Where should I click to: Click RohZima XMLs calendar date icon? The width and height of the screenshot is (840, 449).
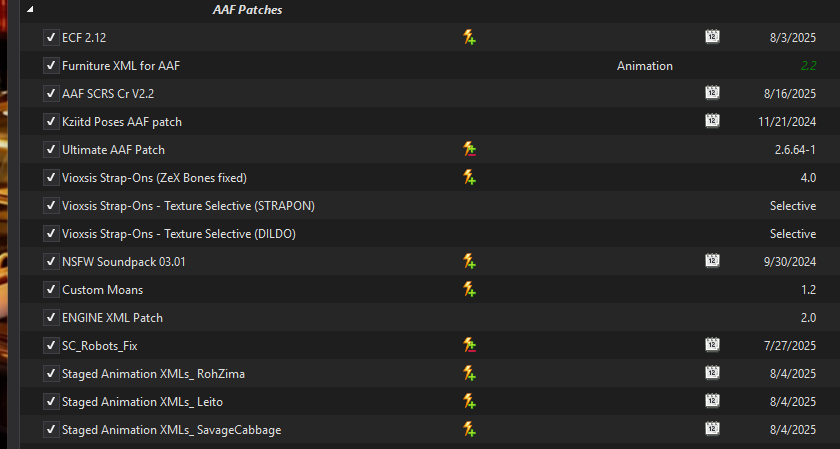tap(712, 372)
